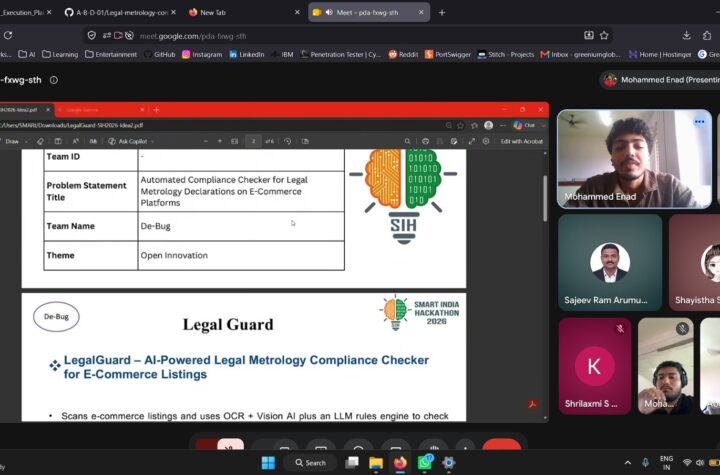Click the volume icon in system tray
The width and height of the screenshot is (720, 475).
[x=700, y=463]
